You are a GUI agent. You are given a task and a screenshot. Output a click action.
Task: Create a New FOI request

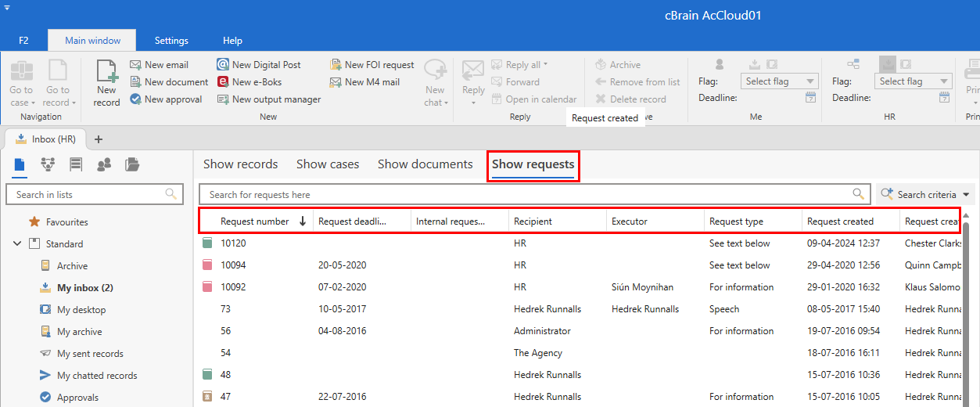pyautogui.click(x=372, y=65)
